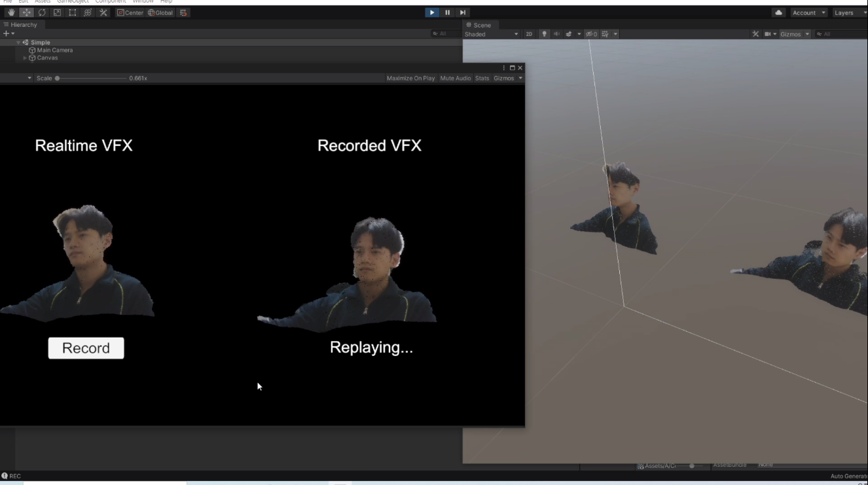
Task: Select Main Camera in Hierarchy
Action: 55,50
